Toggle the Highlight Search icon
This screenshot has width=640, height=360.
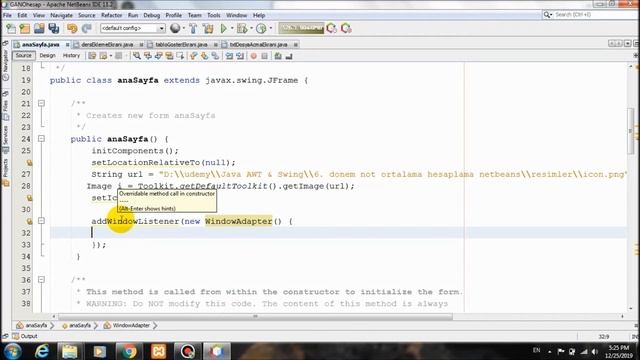point(169,56)
